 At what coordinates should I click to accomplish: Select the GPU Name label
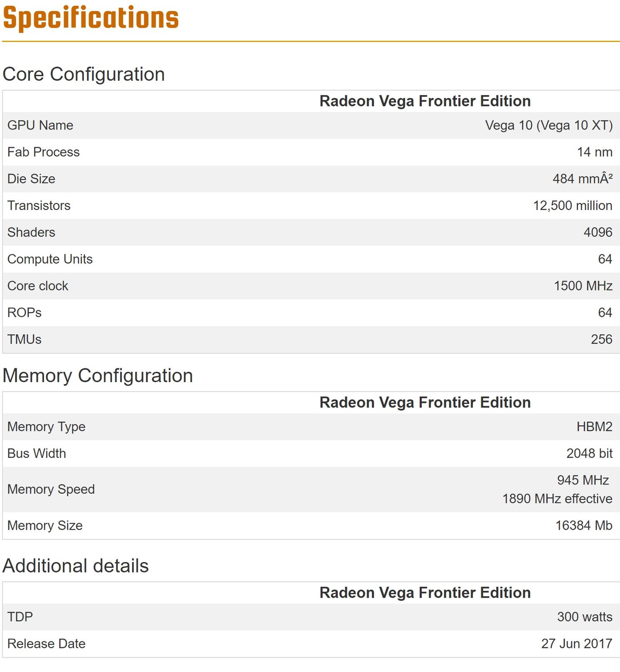coord(40,125)
